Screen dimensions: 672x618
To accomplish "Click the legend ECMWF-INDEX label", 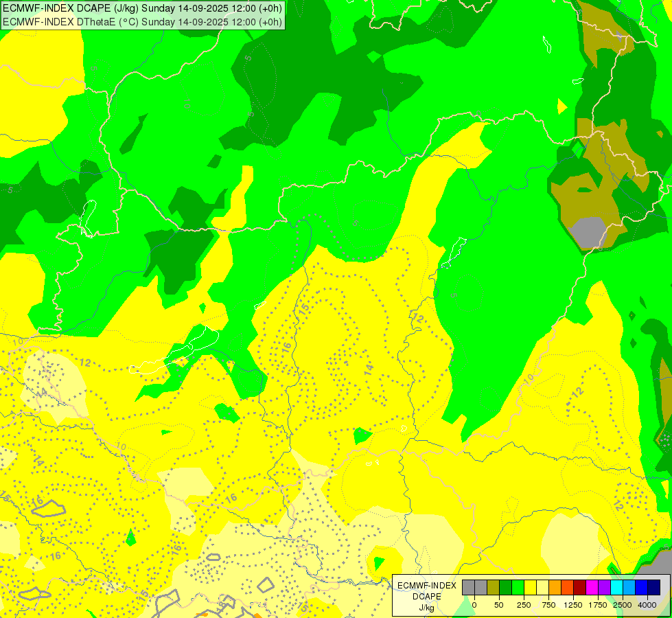I will (427, 586).
